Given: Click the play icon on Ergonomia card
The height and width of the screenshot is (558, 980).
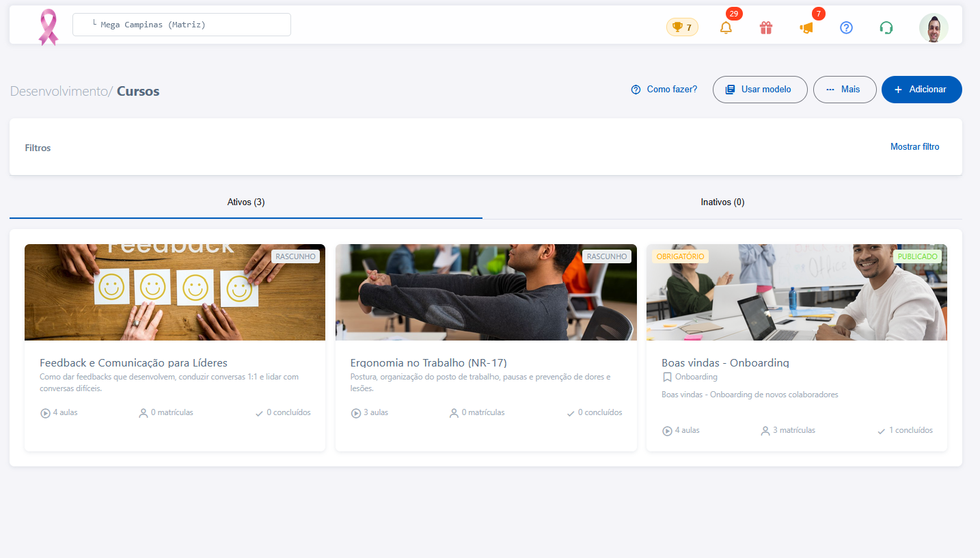Looking at the screenshot, I should click(356, 413).
